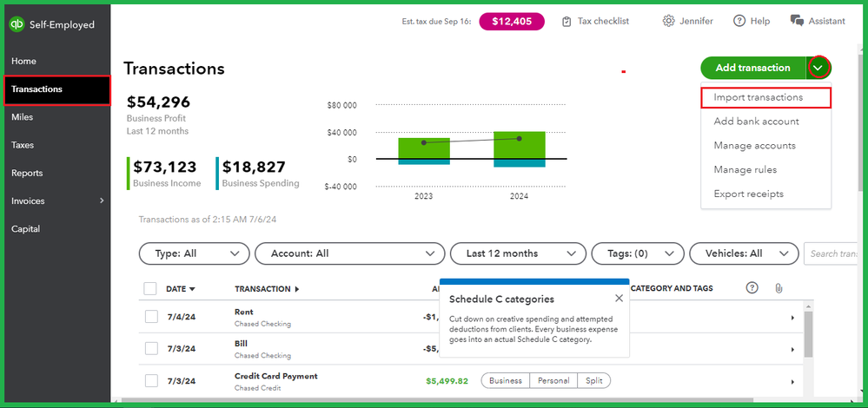The image size is (868, 408).
Task: Click the $54,296 Business Profit figure
Action: click(158, 102)
